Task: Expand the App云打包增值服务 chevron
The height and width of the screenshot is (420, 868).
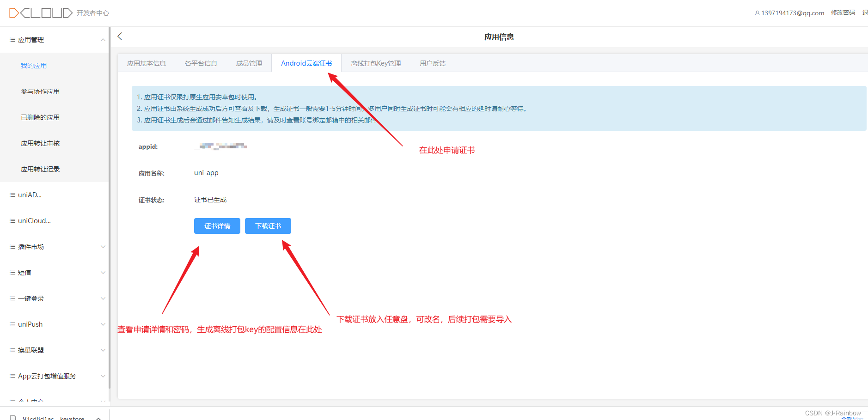Action: pyautogui.click(x=103, y=376)
